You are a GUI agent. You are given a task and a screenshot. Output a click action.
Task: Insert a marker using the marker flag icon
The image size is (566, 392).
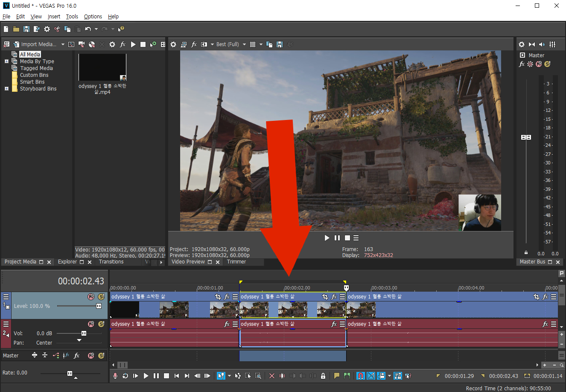click(337, 376)
